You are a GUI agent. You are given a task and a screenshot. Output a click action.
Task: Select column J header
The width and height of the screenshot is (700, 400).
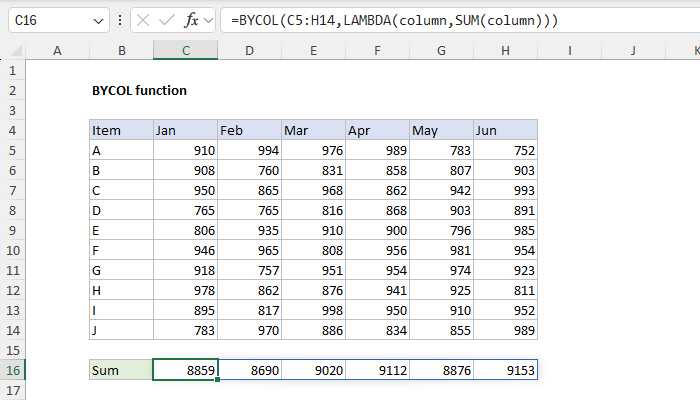633,50
